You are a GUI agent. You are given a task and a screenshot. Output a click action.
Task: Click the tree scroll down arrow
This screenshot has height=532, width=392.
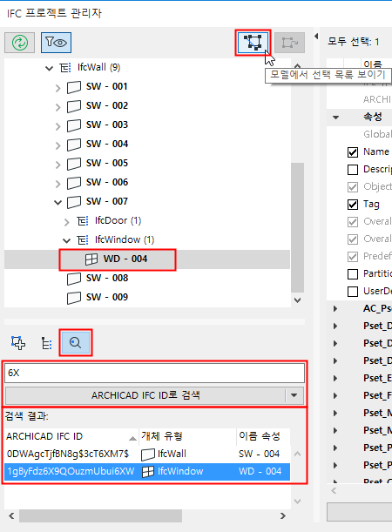point(297,300)
